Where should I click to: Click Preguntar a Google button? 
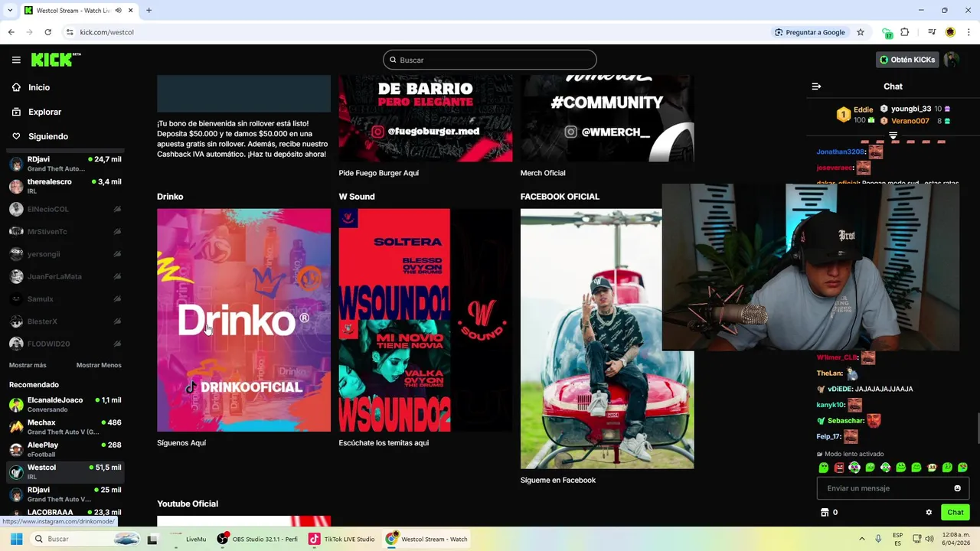click(810, 32)
